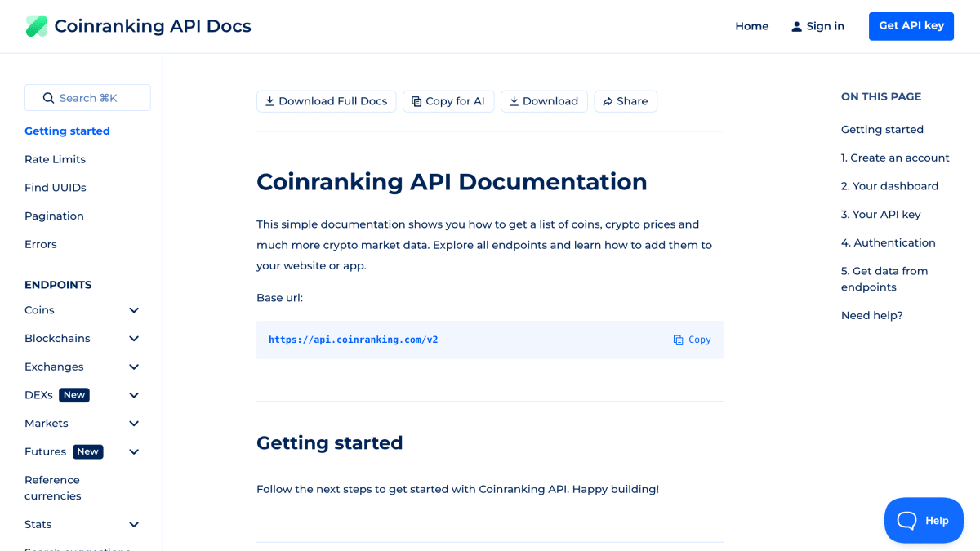
Task: Expand the Blockchains endpoint section
Action: [134, 339]
